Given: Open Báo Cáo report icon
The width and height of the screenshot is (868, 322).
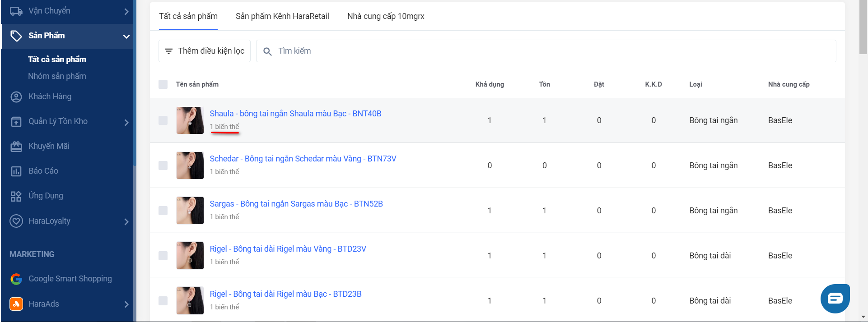Looking at the screenshot, I should [x=16, y=171].
